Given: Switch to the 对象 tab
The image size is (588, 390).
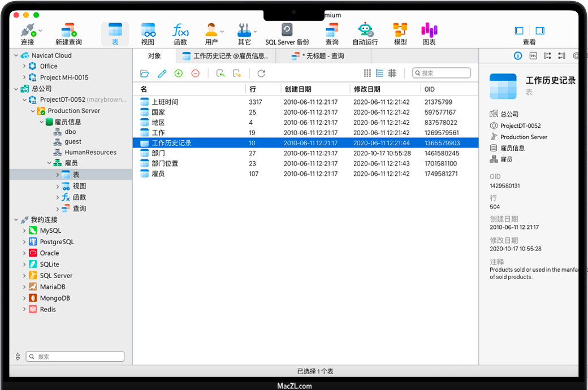Looking at the screenshot, I should click(x=154, y=56).
